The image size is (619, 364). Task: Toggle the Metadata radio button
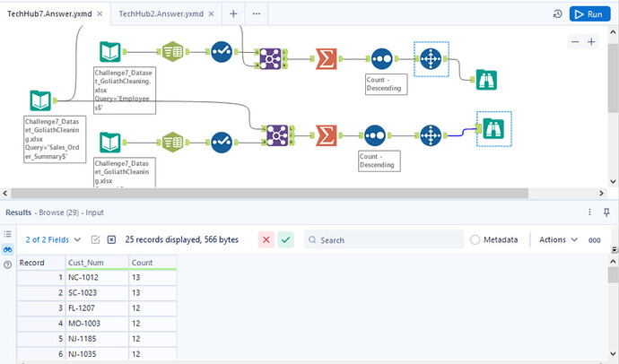pyautogui.click(x=475, y=240)
